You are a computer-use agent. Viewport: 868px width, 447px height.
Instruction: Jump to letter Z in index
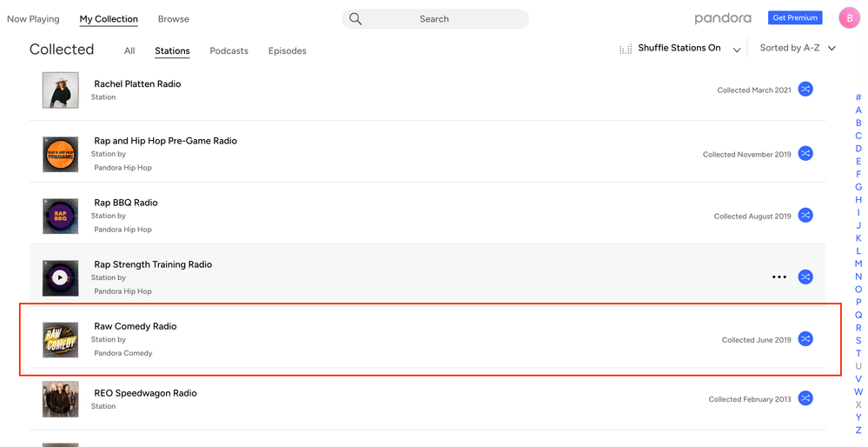(x=858, y=430)
